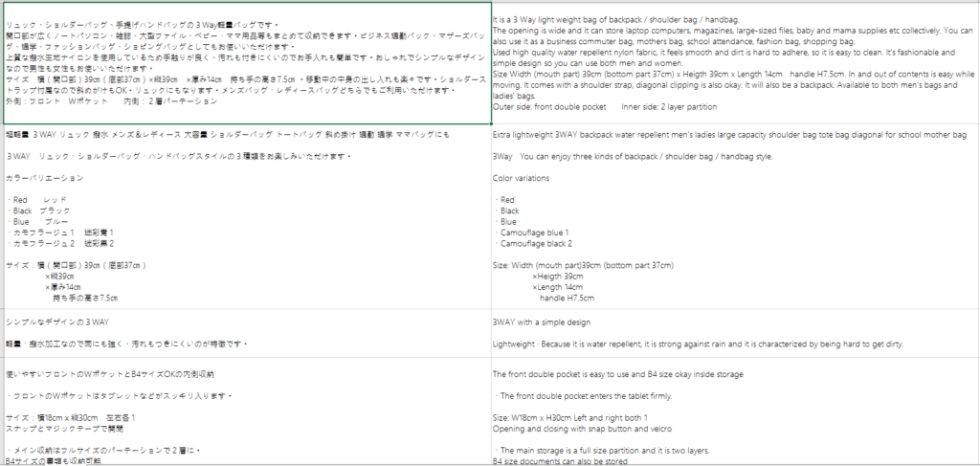Select the cell beginning "Extra lightweight 3WAY backpack"
The width and height of the screenshot is (980, 466).
click(x=735, y=216)
